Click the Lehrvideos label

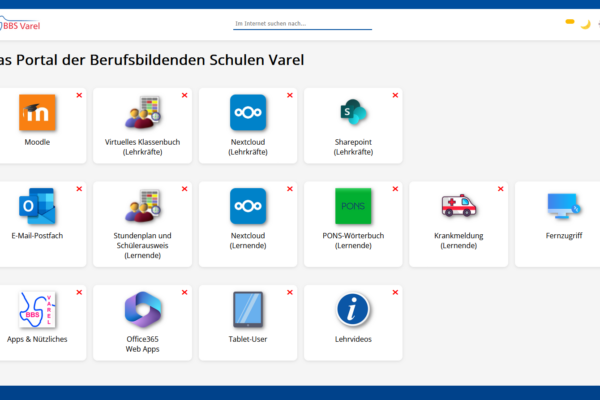(x=353, y=339)
